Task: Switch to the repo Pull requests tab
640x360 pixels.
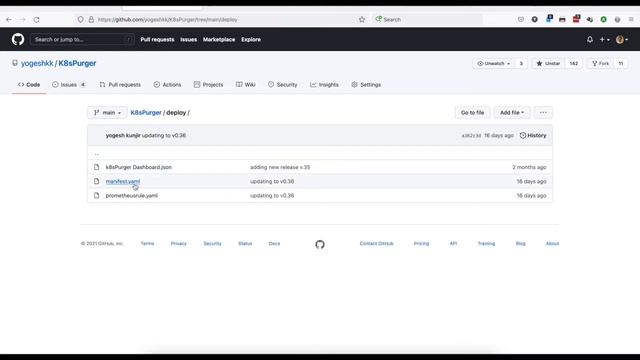Action: [120, 85]
